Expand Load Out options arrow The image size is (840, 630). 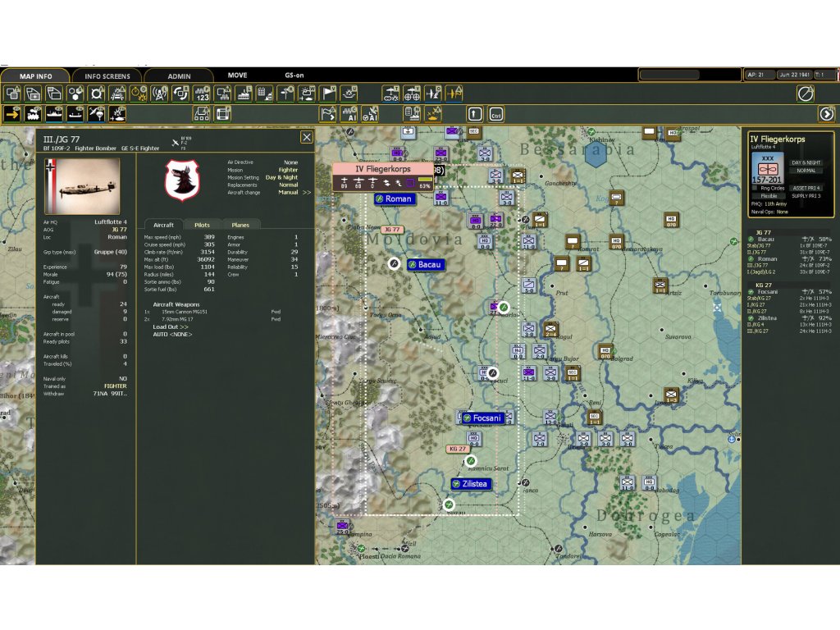[184, 326]
